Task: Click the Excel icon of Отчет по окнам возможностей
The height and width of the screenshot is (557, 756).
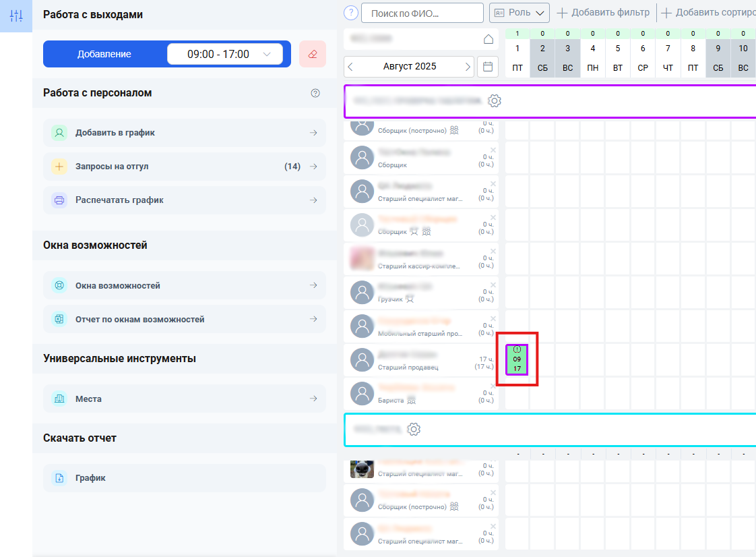Action: [59, 319]
